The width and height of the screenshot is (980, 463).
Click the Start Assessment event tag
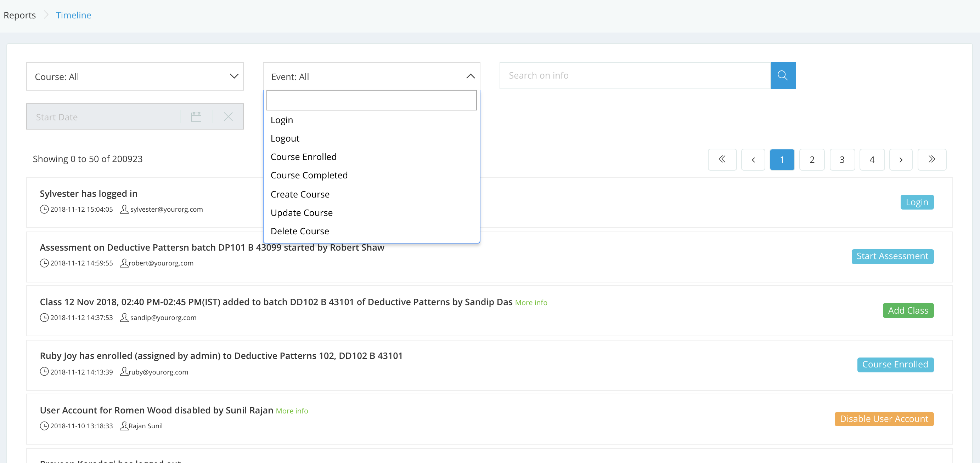[892, 256]
